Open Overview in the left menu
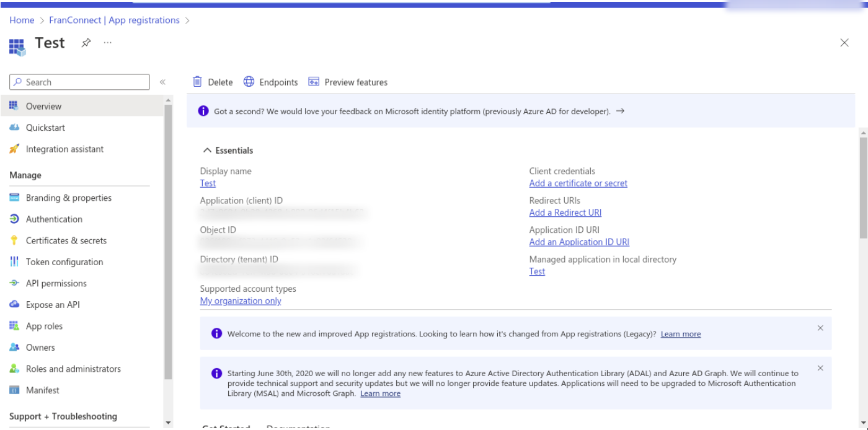The image size is (868, 430). [82, 106]
